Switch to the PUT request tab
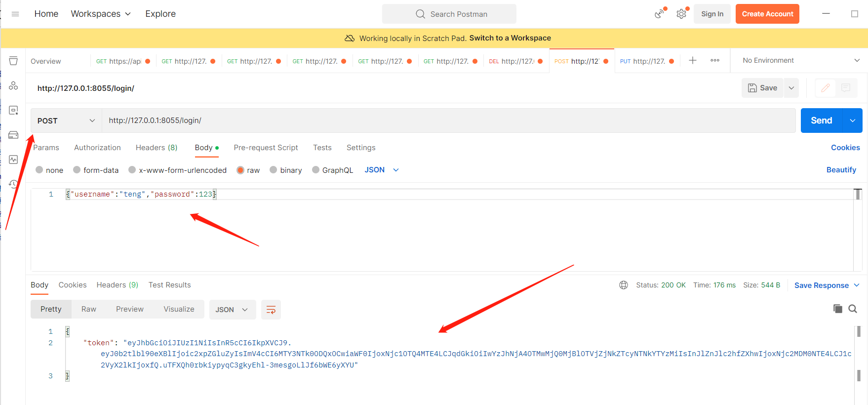 click(647, 61)
